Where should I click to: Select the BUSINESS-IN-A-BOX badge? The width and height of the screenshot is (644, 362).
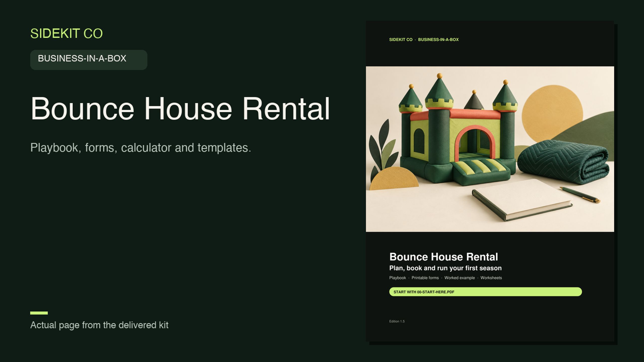pyautogui.click(x=89, y=60)
